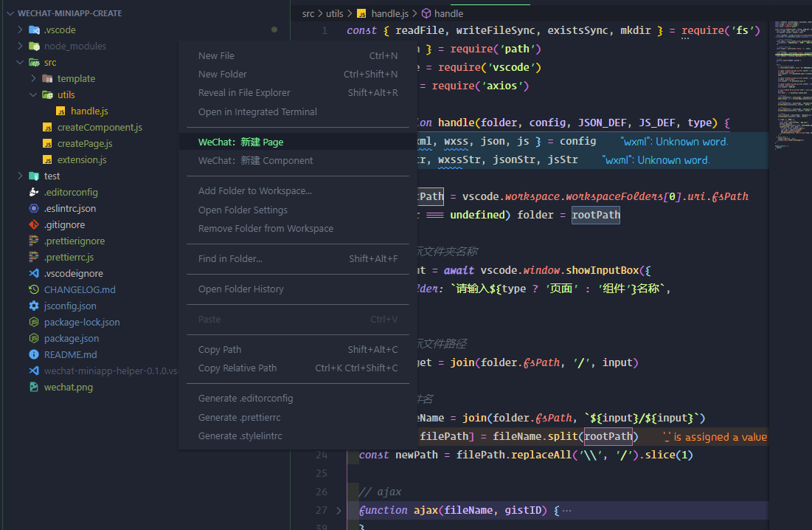The width and height of the screenshot is (812, 530).
Task: Click the JS icon in the breadcrumb bar
Action: [x=361, y=13]
